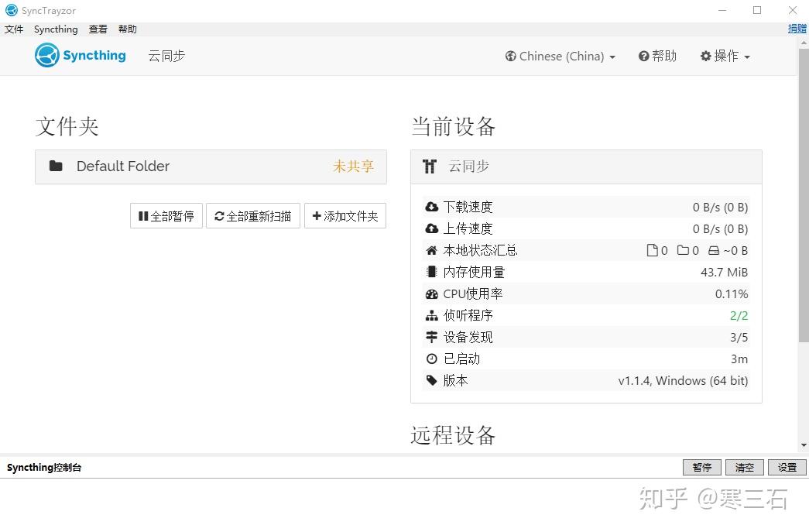The image size is (809, 532).
Task: Expand the 帮助 dropdown in the web UI
Action: [656, 56]
